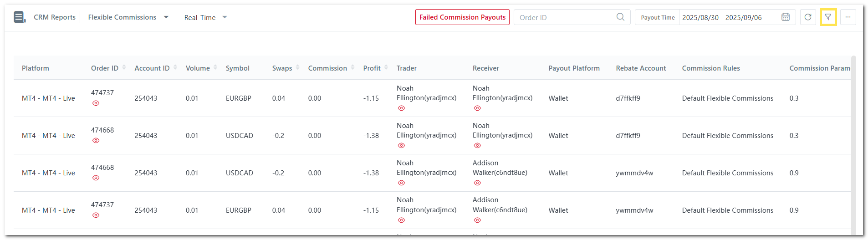Click Failed Commission Payouts button
Viewport: 868px width, 240px height.
[x=462, y=17]
